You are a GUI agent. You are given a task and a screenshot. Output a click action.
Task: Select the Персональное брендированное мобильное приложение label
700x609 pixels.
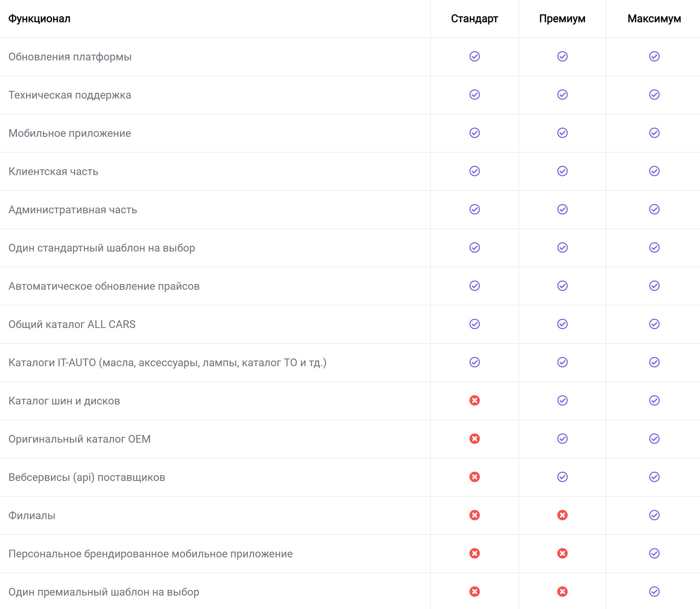(151, 554)
